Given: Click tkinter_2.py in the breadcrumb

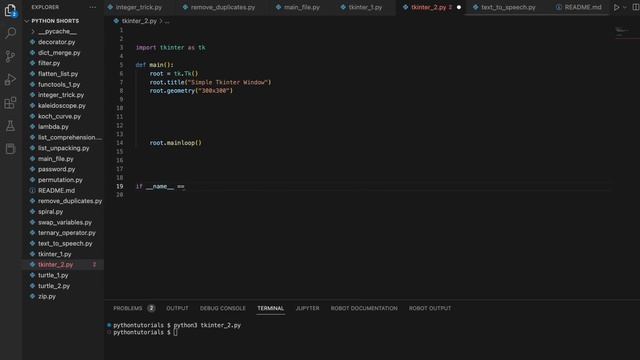Looking at the screenshot, I should [x=139, y=21].
